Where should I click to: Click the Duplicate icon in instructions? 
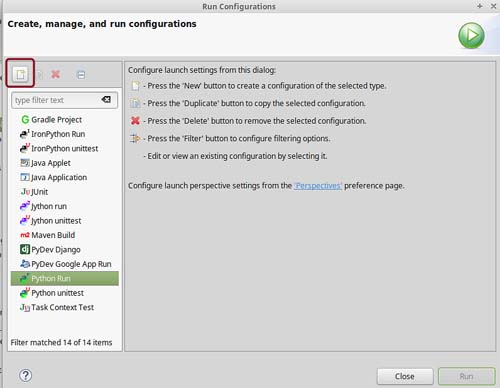[135, 103]
